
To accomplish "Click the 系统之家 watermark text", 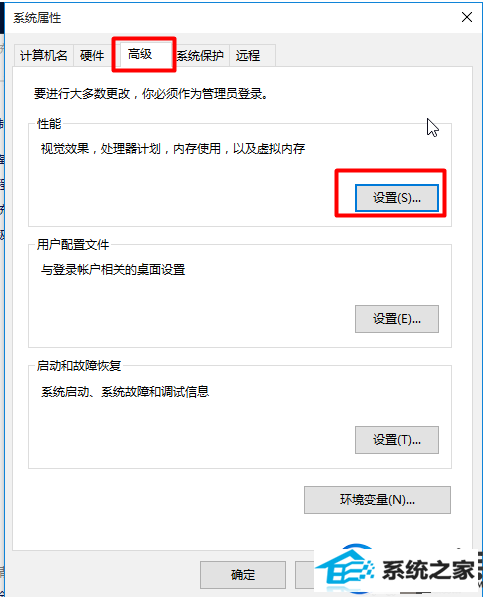I will [x=428, y=570].
